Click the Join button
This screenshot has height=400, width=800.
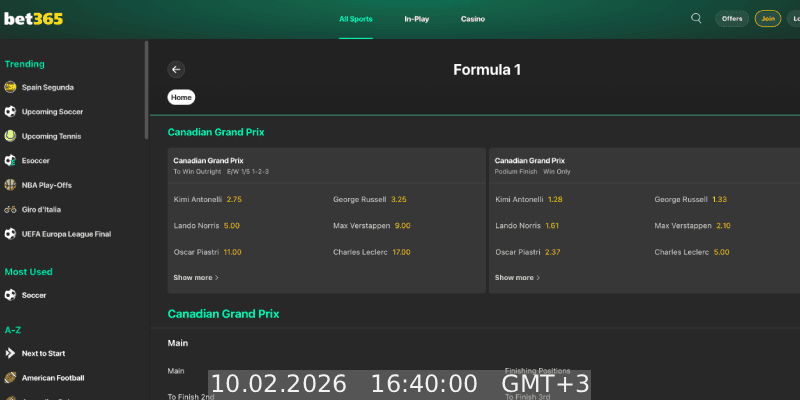tap(768, 19)
